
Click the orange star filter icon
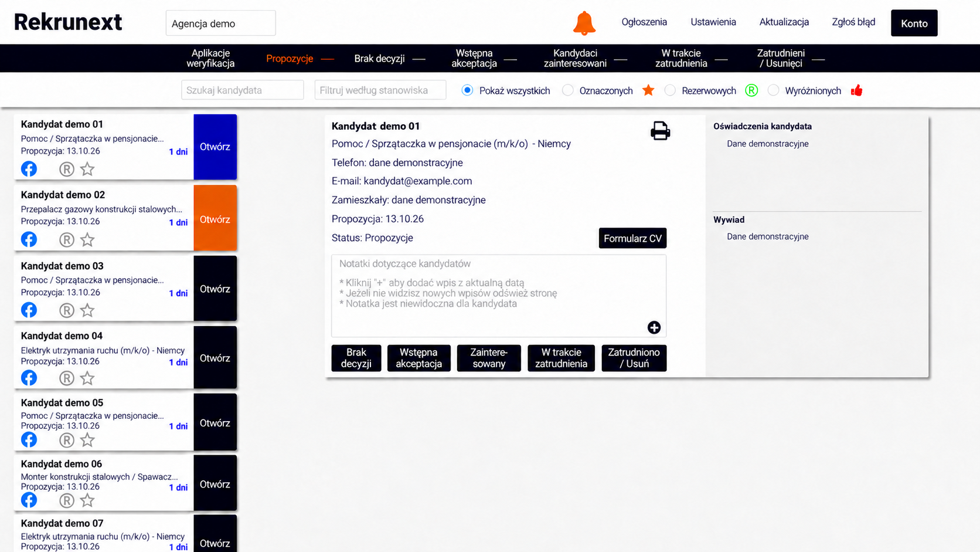[648, 90]
